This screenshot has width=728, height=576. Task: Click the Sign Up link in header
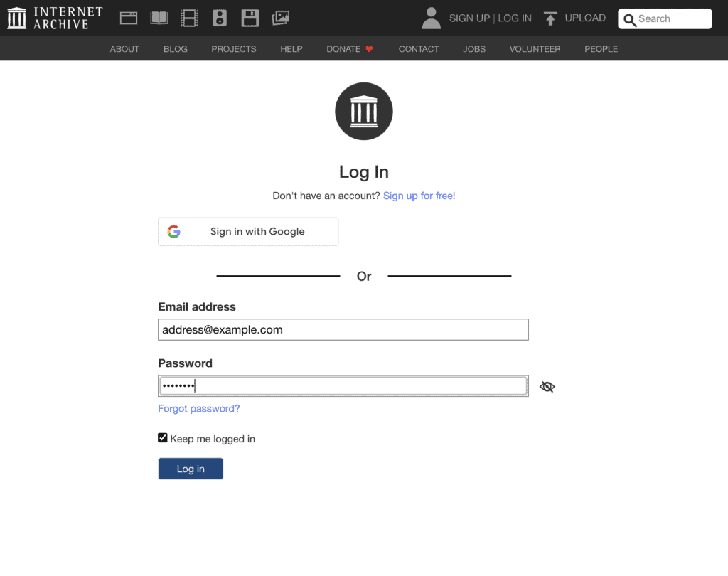pos(469,18)
